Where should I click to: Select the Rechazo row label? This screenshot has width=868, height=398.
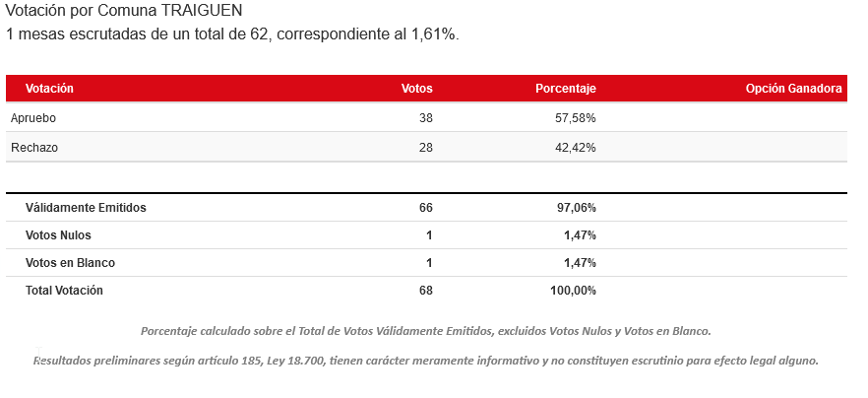(33, 148)
